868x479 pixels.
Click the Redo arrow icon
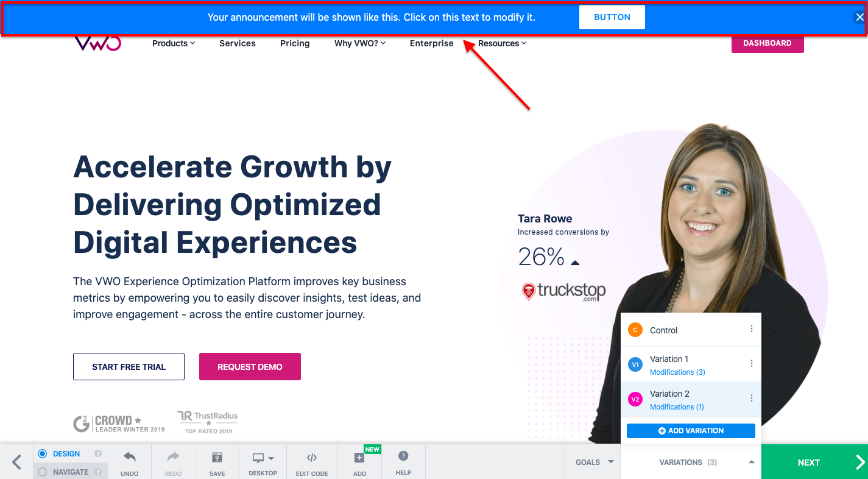173,457
